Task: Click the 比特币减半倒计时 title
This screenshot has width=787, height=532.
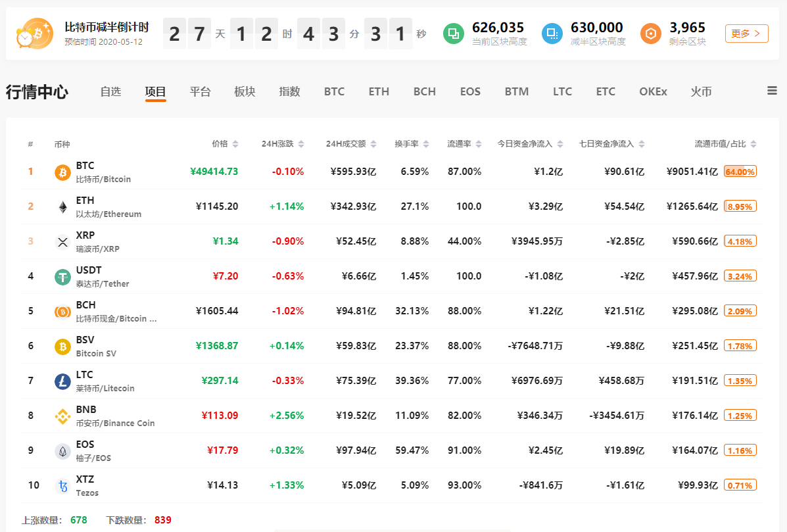Action: (107, 27)
